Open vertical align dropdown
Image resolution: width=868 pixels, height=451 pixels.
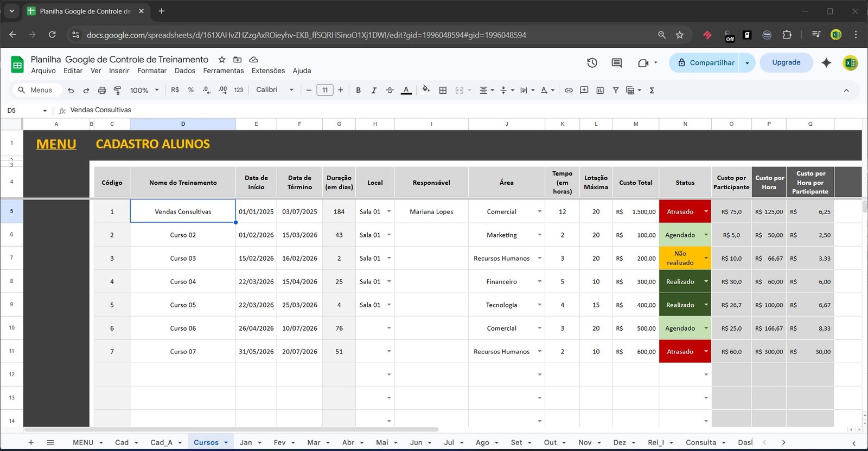tap(507, 91)
